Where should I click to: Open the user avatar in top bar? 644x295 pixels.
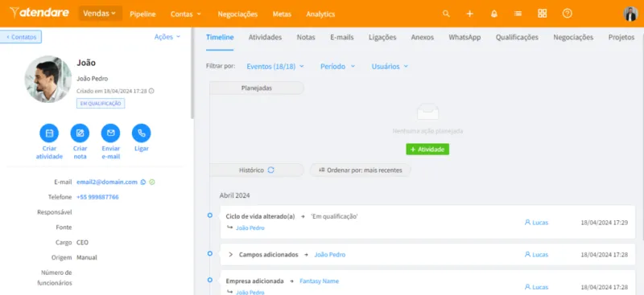pos(630,14)
